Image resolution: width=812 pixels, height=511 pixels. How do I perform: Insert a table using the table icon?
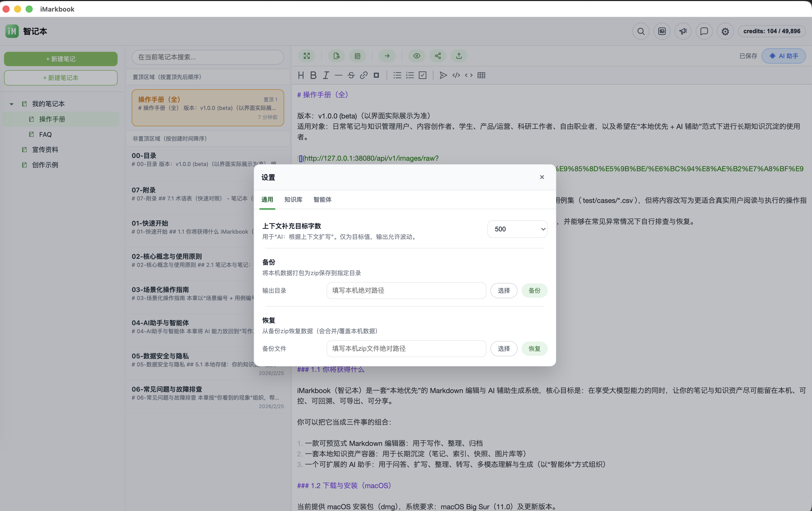point(481,75)
